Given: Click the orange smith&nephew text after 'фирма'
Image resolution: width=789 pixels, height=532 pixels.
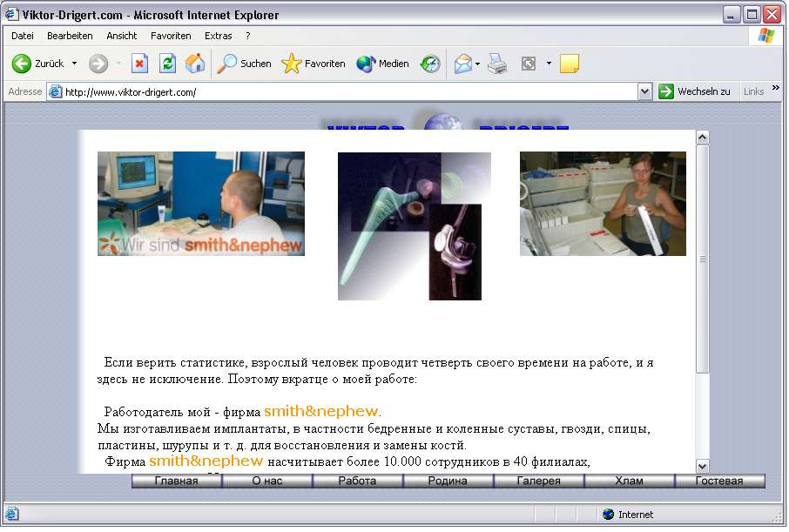Looking at the screenshot, I should tap(321, 411).
